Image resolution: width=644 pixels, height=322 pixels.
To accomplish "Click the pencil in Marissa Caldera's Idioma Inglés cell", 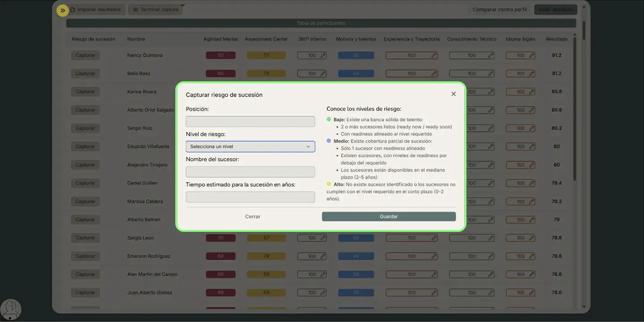I will [531, 201].
